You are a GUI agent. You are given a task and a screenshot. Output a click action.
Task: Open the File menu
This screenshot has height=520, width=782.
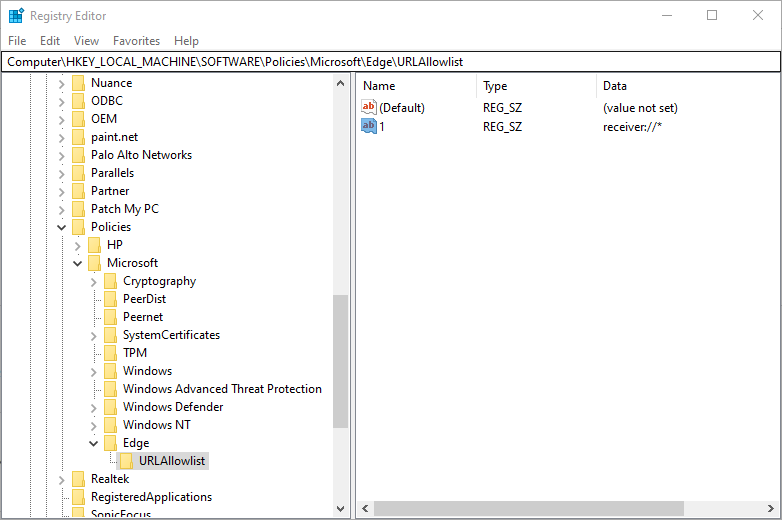17,41
